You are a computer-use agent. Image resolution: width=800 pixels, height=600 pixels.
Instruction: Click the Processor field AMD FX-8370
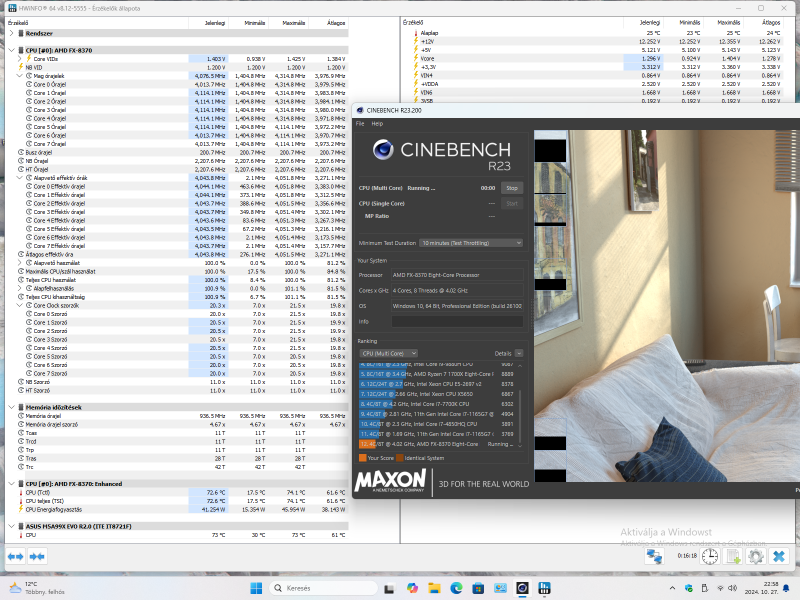(457, 275)
